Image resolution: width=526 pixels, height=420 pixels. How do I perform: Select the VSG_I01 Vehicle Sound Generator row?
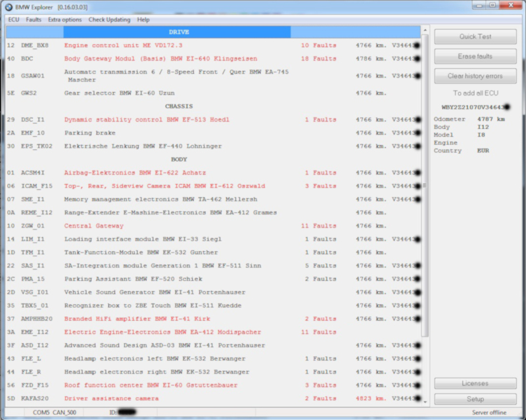coord(213,292)
